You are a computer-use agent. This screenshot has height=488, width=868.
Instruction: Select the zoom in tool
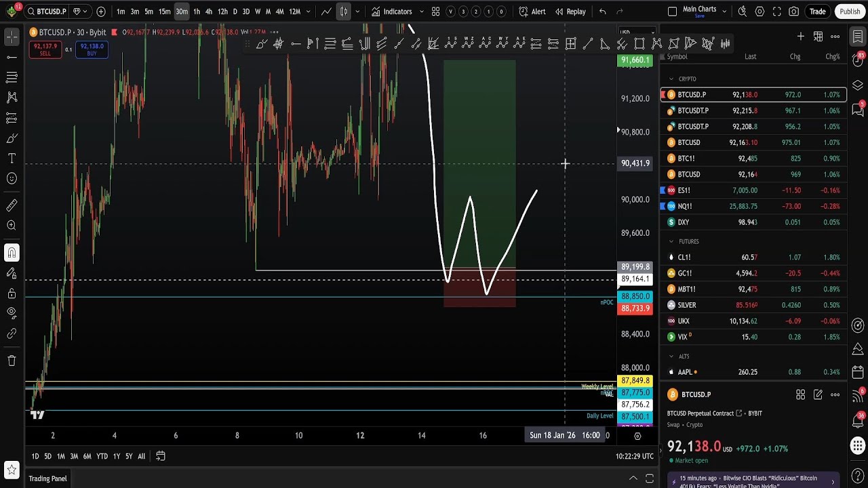point(12,226)
